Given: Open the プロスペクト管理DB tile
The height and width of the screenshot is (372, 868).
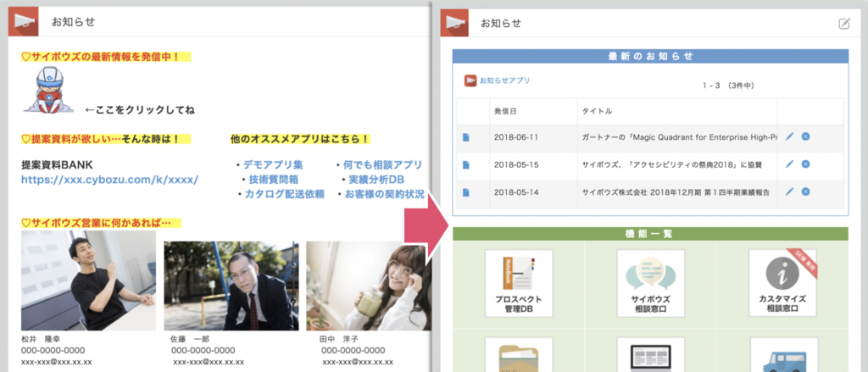Looking at the screenshot, I should tap(519, 283).
